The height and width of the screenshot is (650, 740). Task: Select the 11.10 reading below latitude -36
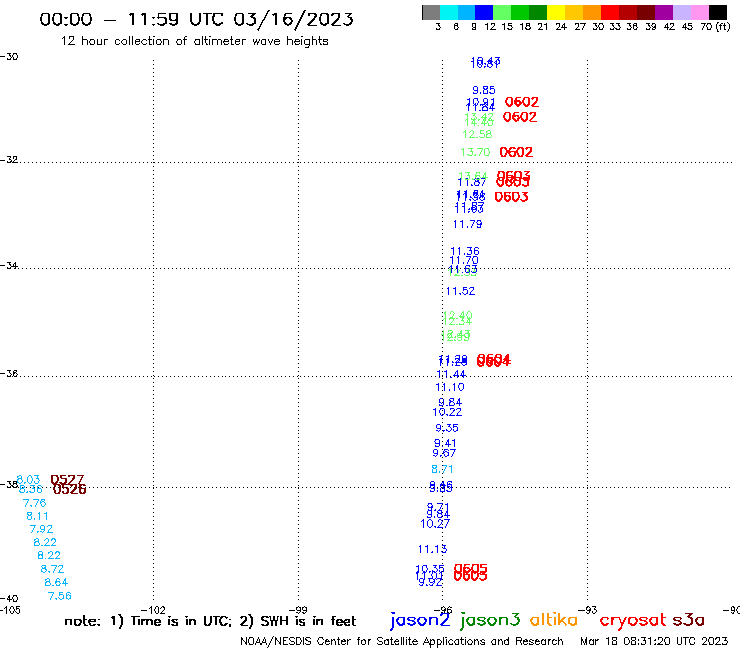click(450, 387)
